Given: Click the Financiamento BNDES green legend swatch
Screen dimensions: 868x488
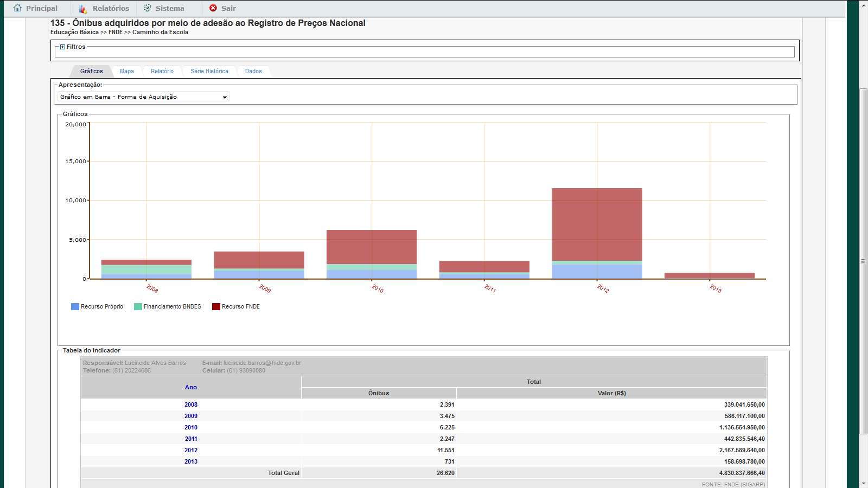Looking at the screenshot, I should pos(138,306).
